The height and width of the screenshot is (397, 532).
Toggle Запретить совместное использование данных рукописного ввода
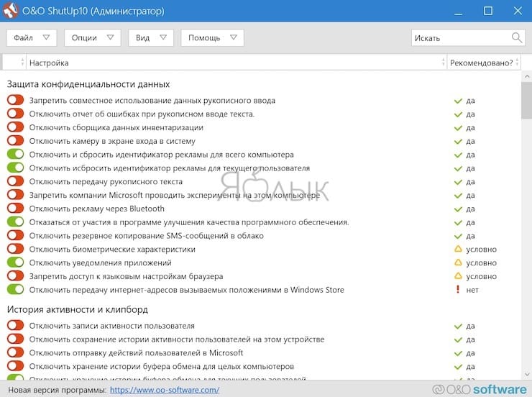click(x=15, y=100)
